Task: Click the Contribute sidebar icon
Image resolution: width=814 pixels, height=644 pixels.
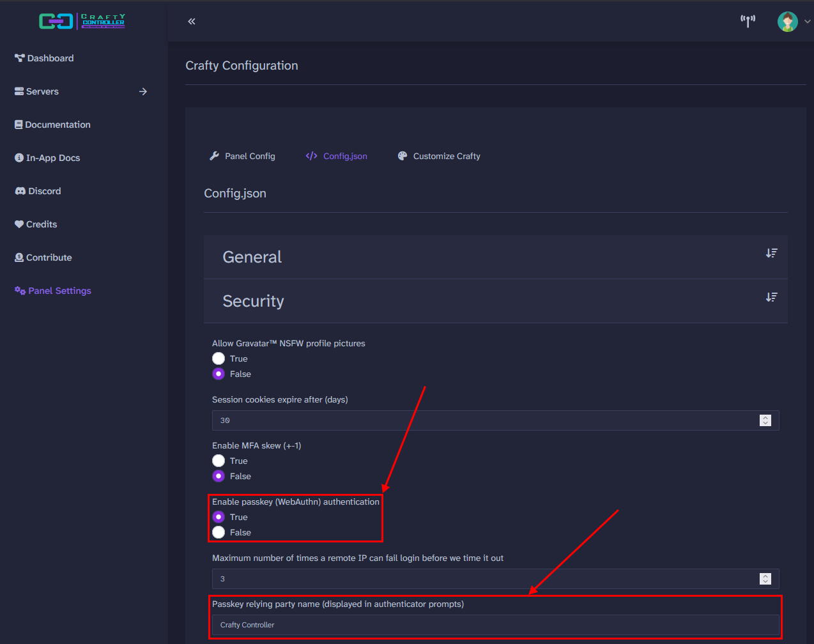Action: pyautogui.click(x=19, y=257)
